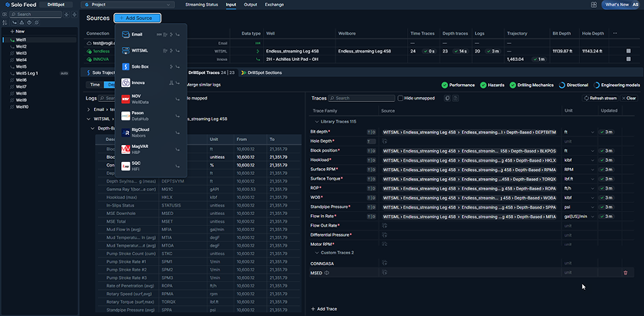This screenshot has height=316, width=644.
Task: Choose Solo Box from the Add Source menu
Action: click(x=150, y=66)
